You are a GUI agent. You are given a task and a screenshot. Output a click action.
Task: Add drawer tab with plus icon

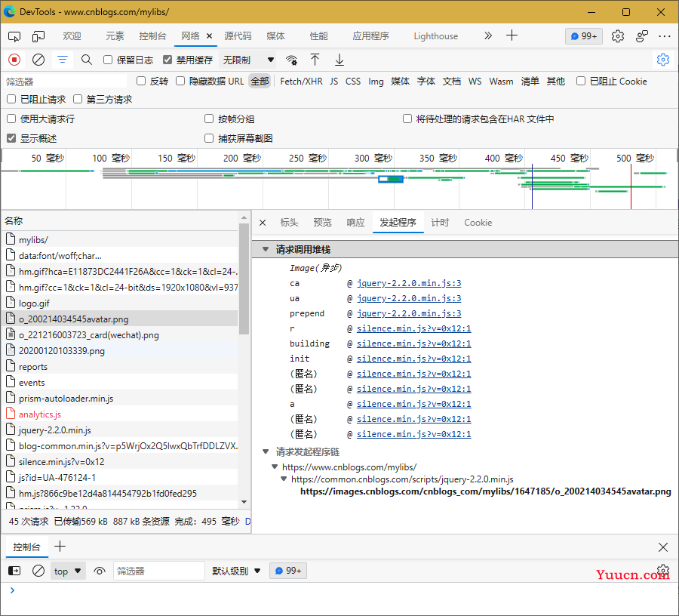pyautogui.click(x=60, y=547)
